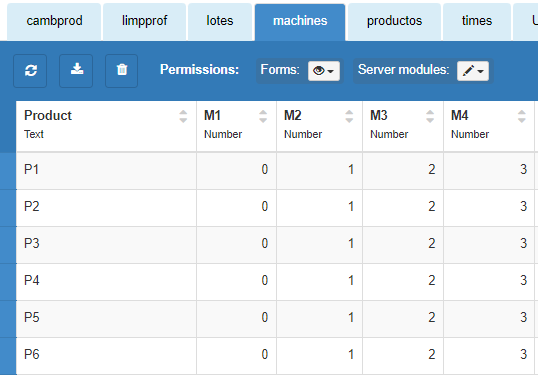Click the M1 column header title
Screen dimensions: 538x377
click(212, 116)
